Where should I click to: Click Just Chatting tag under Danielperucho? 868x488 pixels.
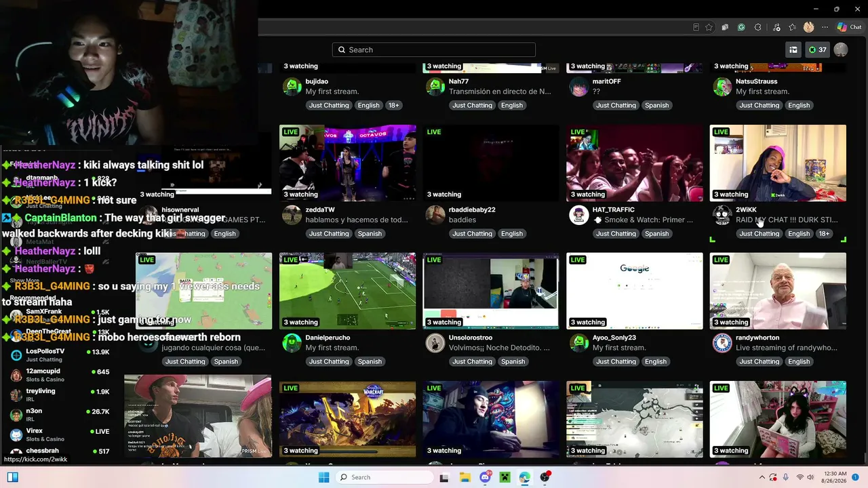click(329, 361)
